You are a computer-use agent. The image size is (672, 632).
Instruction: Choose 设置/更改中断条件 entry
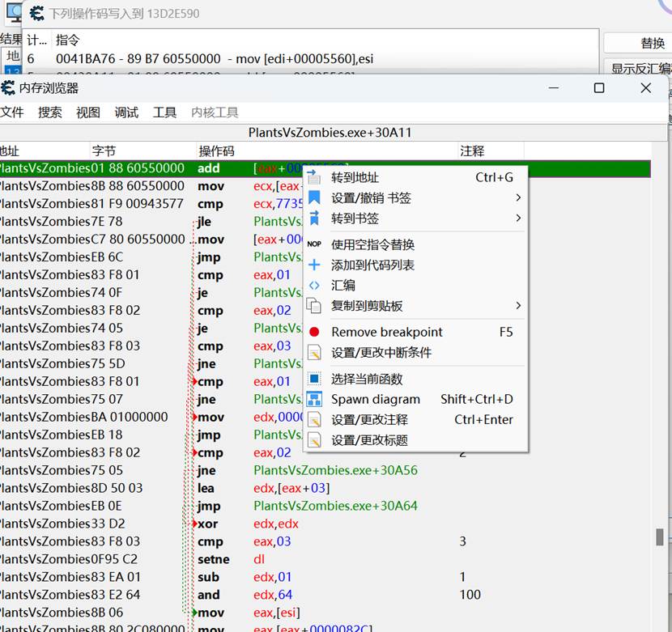(x=415, y=353)
